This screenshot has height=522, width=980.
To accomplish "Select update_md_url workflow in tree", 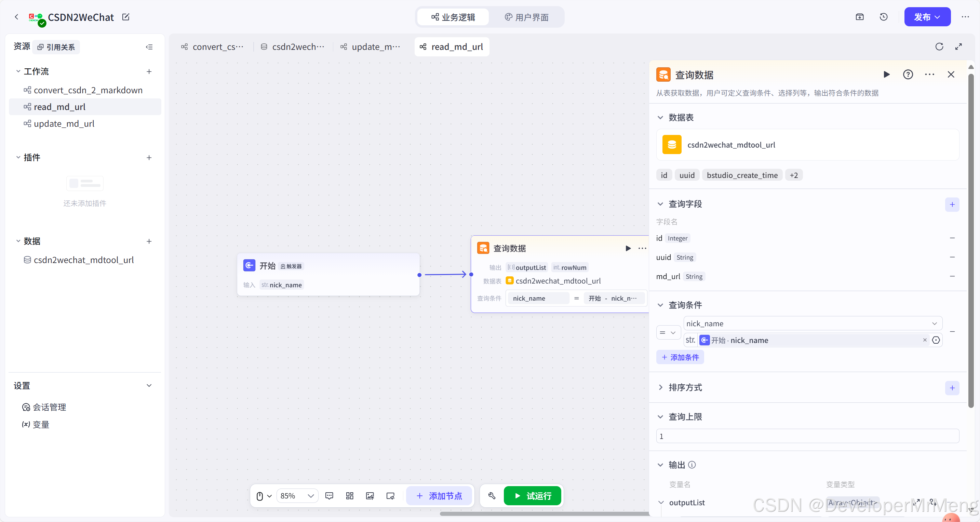I will coord(64,124).
